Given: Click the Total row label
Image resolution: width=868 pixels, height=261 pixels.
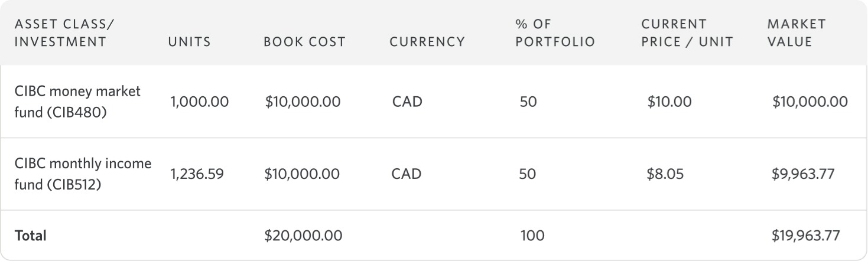Looking at the screenshot, I should click(x=30, y=236).
